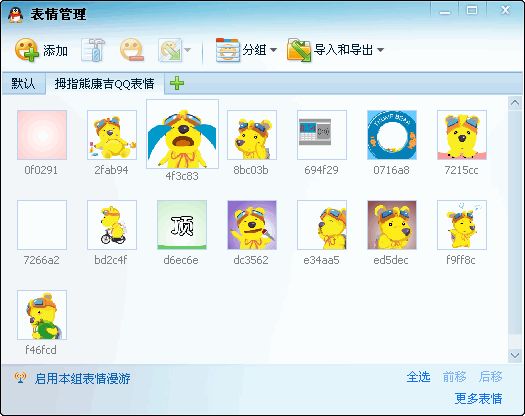Expand the move-to-group dropdown arrow
The height and width of the screenshot is (416, 525).
point(188,50)
